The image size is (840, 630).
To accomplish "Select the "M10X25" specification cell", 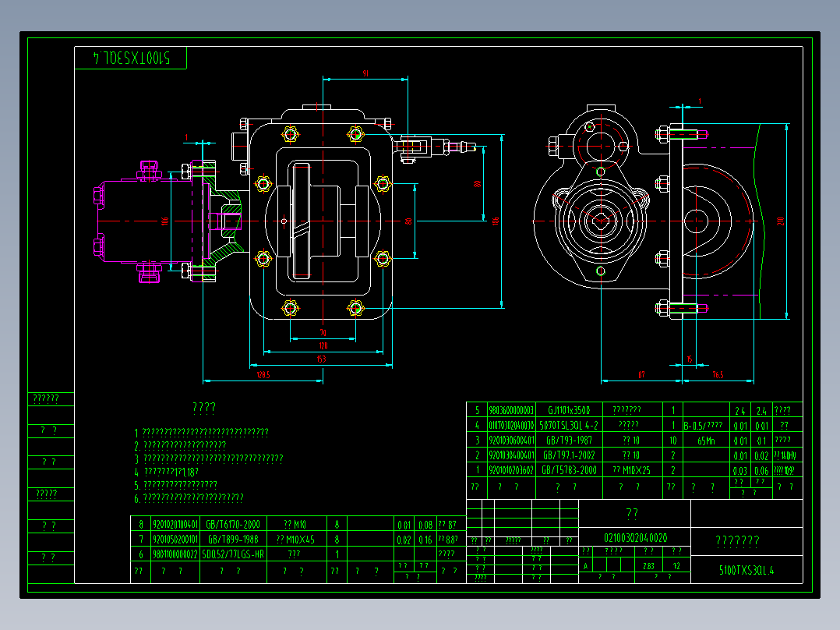I will click(632, 470).
